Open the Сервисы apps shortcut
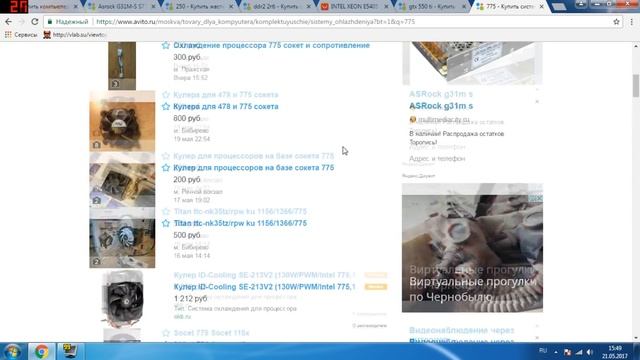Viewport: 640px width, 360px height. 21,35
